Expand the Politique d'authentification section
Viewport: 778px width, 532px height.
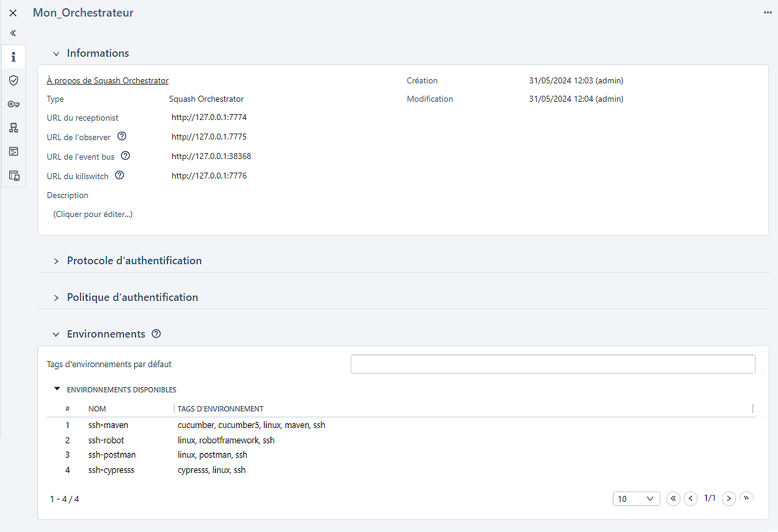click(56, 298)
